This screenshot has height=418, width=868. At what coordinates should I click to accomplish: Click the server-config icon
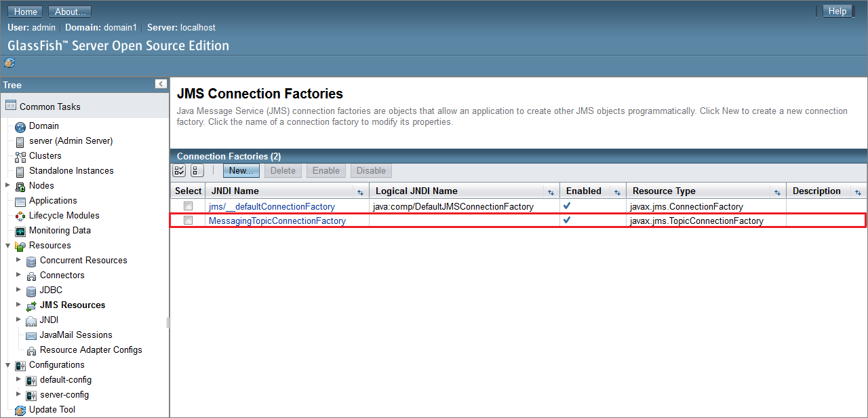click(31, 395)
